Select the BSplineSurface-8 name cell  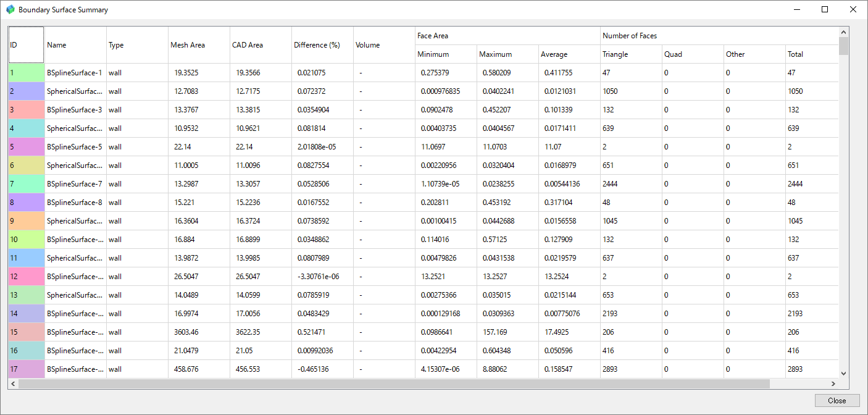[x=75, y=203]
